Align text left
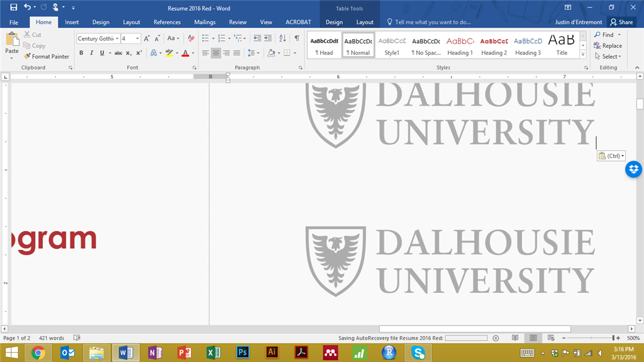Image resolution: width=644 pixels, height=362 pixels. tap(206, 53)
